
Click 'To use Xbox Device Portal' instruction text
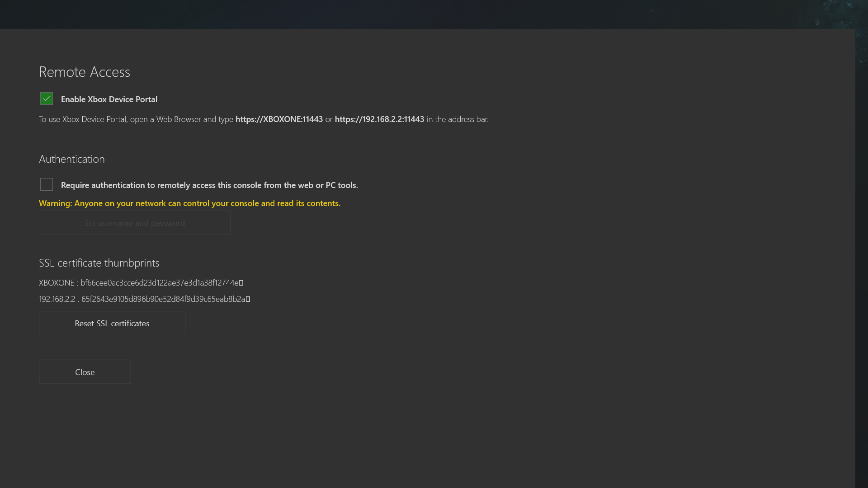(136, 119)
